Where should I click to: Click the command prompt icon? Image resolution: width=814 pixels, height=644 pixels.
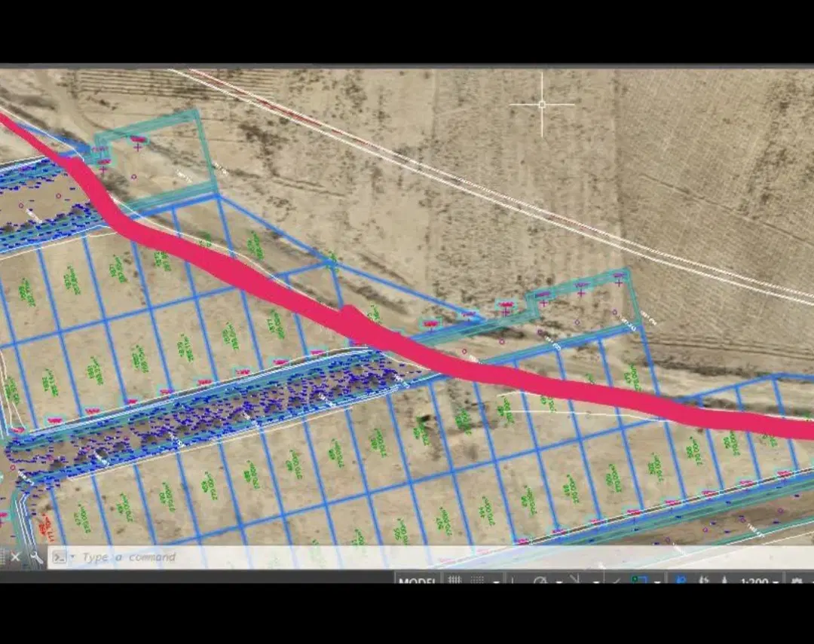click(x=60, y=557)
